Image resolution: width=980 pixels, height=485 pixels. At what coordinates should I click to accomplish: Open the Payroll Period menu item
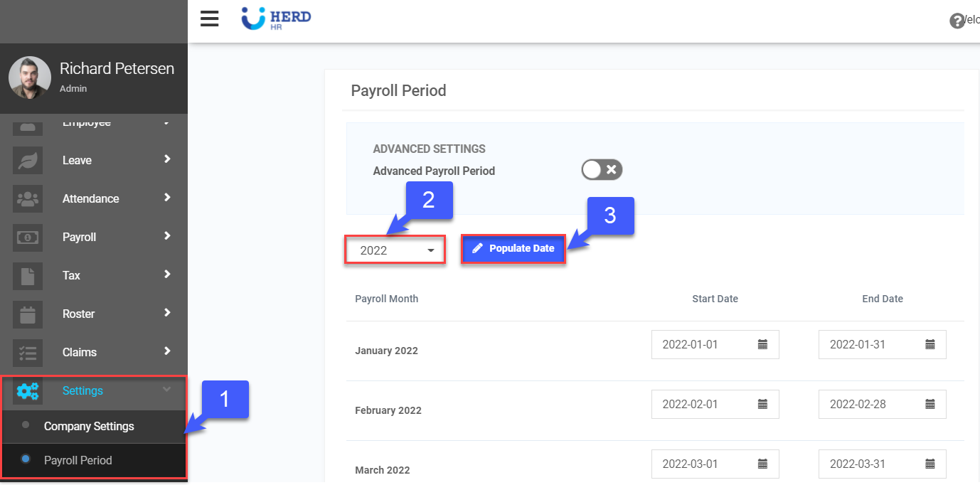point(78,459)
